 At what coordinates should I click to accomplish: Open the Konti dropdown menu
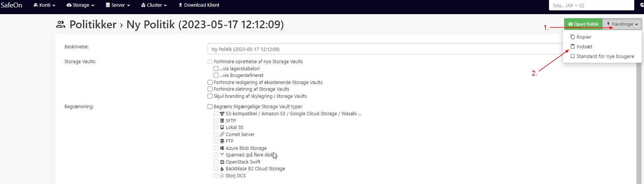pos(44,5)
